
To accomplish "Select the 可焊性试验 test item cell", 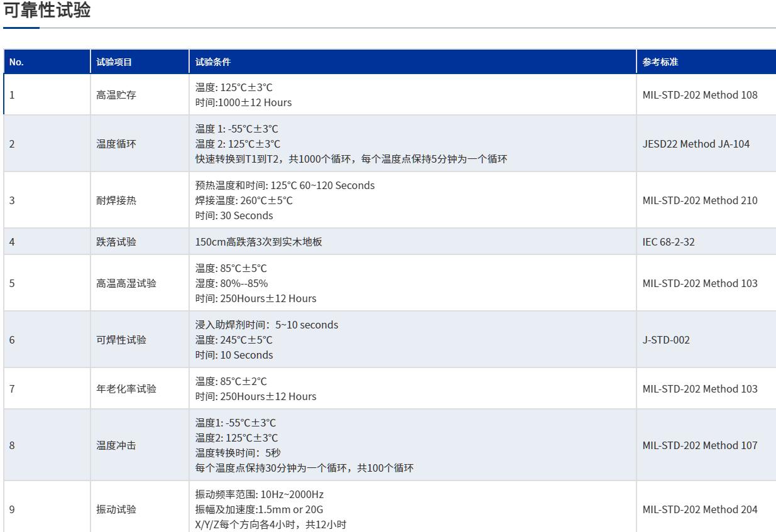I will coord(121,340).
